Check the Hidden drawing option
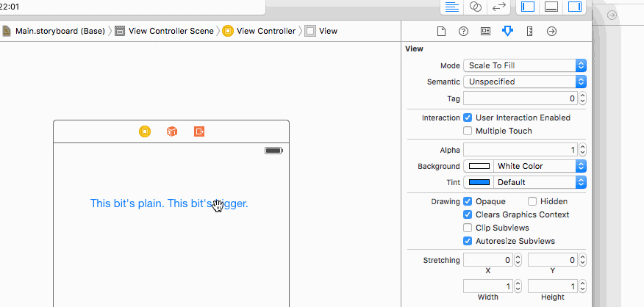Viewport: 644px width, 307px height. click(532, 201)
